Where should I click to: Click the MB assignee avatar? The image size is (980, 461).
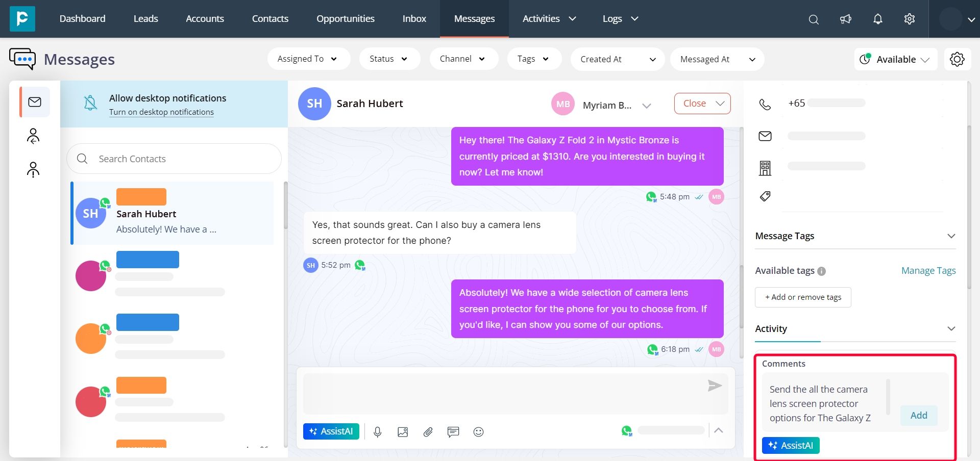(563, 104)
